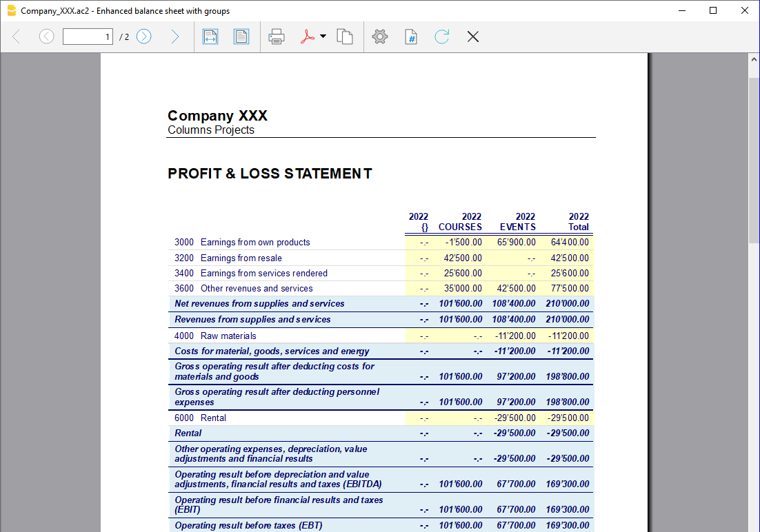Viewport: 760px width, 532px height.
Task: Maximize the preview window
Action: pyautogui.click(x=713, y=10)
